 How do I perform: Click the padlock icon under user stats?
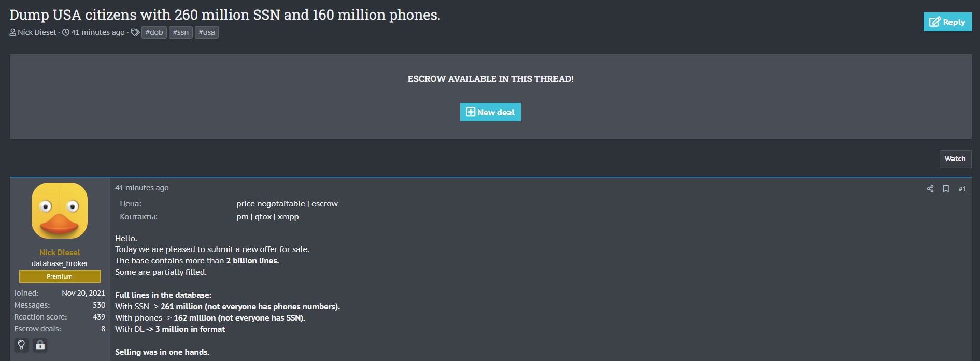coord(40,344)
